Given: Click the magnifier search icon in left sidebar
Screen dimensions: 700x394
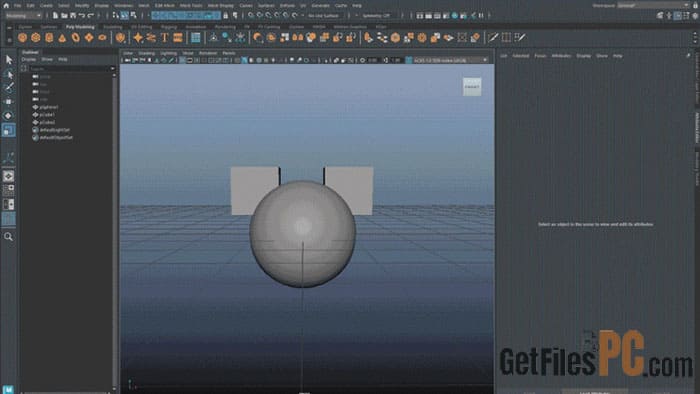Looking at the screenshot, I should coord(8,236).
